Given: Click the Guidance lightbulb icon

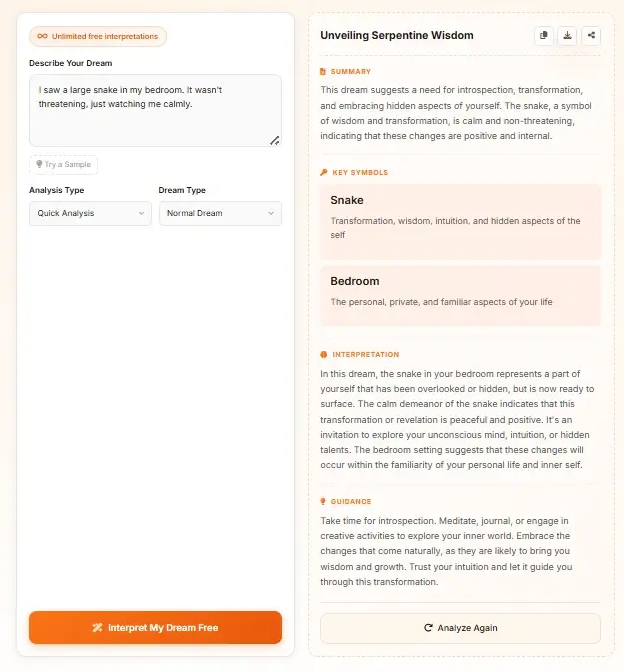Looking at the screenshot, I should (323, 501).
